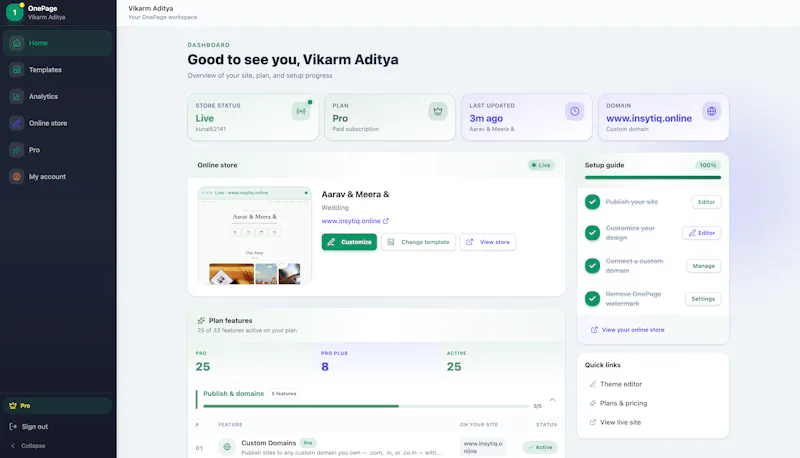Click the Plan crown icon

click(x=438, y=111)
